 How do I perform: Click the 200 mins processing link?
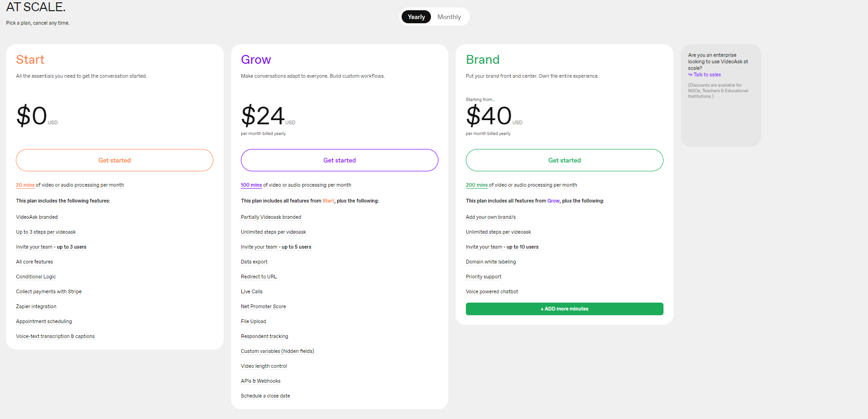pos(477,185)
